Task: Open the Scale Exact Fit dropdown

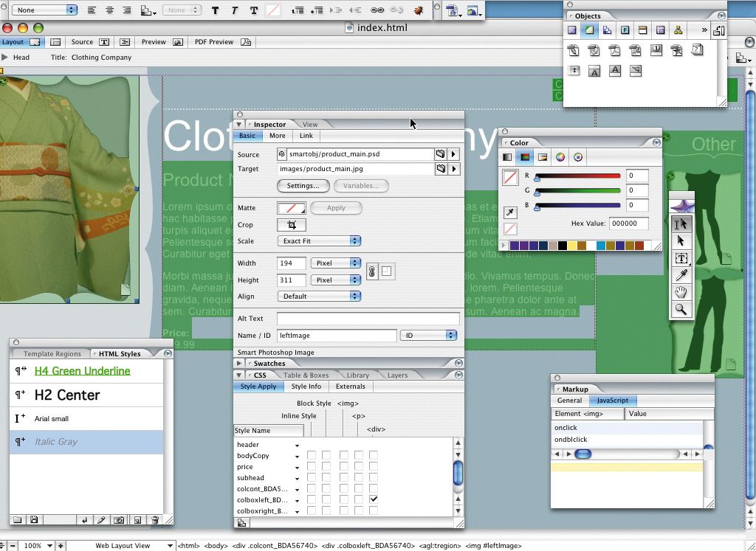Action: [x=319, y=240]
